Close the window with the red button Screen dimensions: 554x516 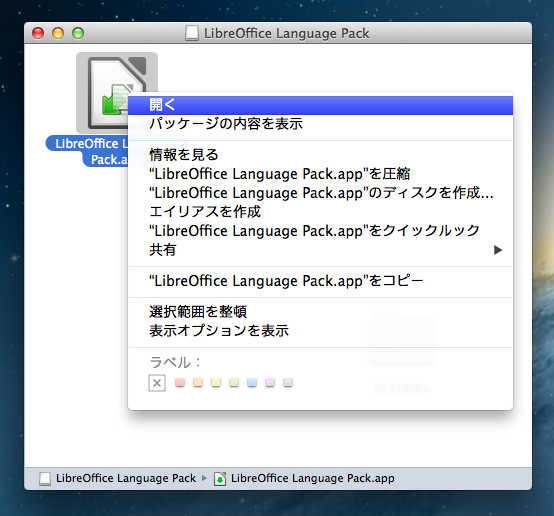coord(38,33)
